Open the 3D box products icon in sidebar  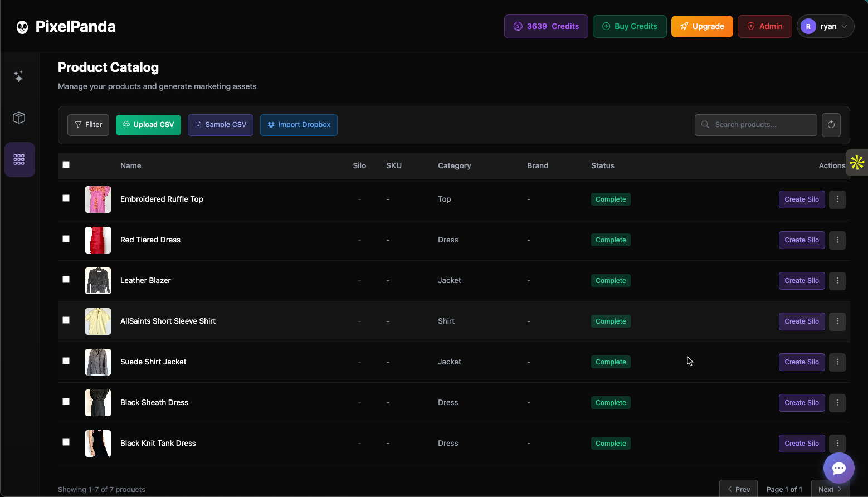tap(18, 118)
